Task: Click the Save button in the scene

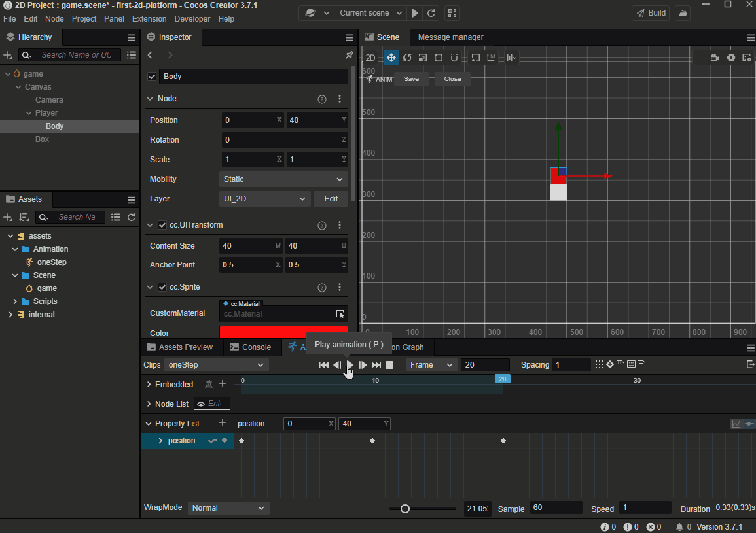Action: pyautogui.click(x=411, y=79)
